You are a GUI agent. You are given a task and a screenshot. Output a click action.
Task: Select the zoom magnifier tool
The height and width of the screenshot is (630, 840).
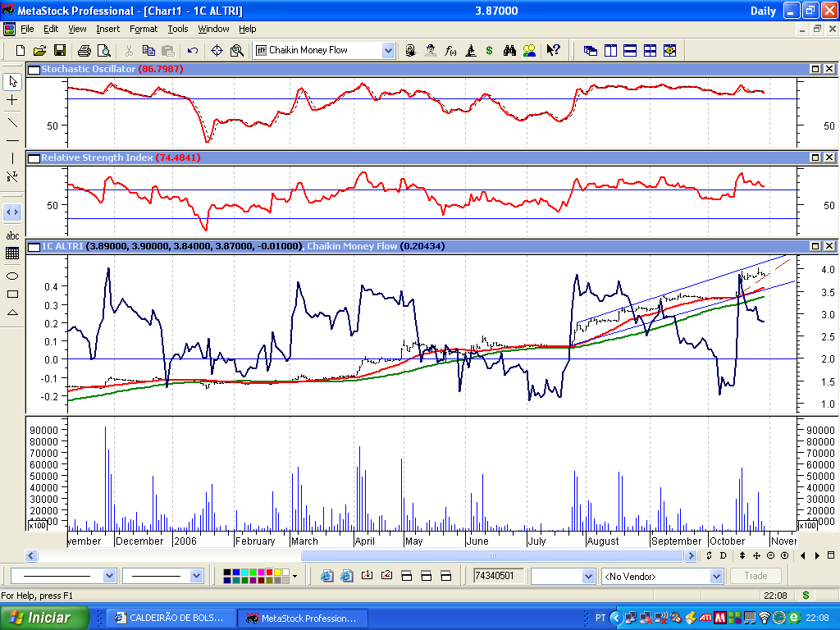coord(237,50)
